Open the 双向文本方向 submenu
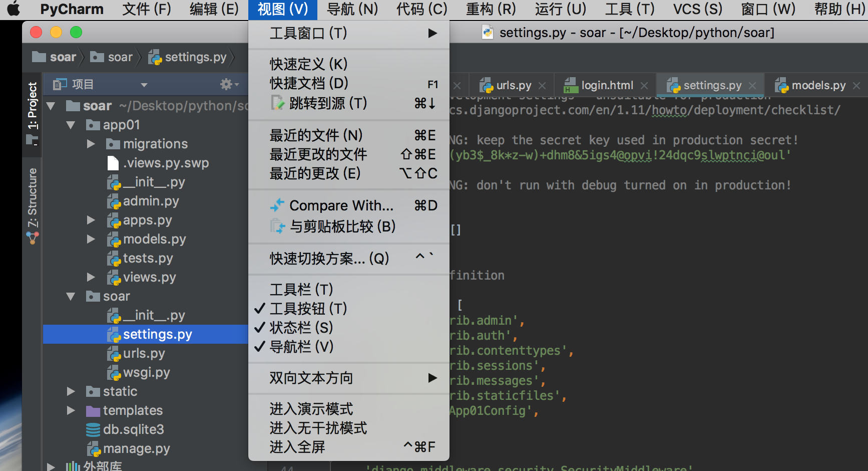The image size is (868, 471). (349, 378)
